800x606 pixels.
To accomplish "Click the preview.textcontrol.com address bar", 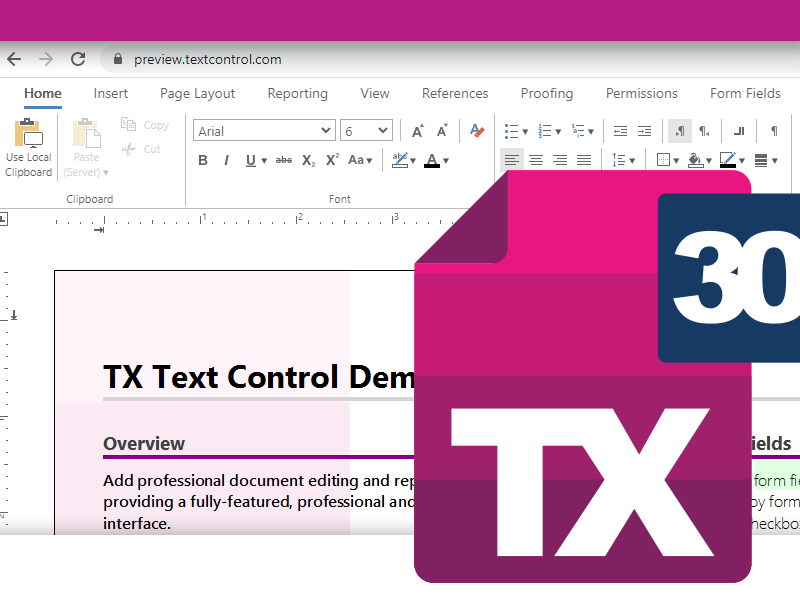I will (208, 59).
